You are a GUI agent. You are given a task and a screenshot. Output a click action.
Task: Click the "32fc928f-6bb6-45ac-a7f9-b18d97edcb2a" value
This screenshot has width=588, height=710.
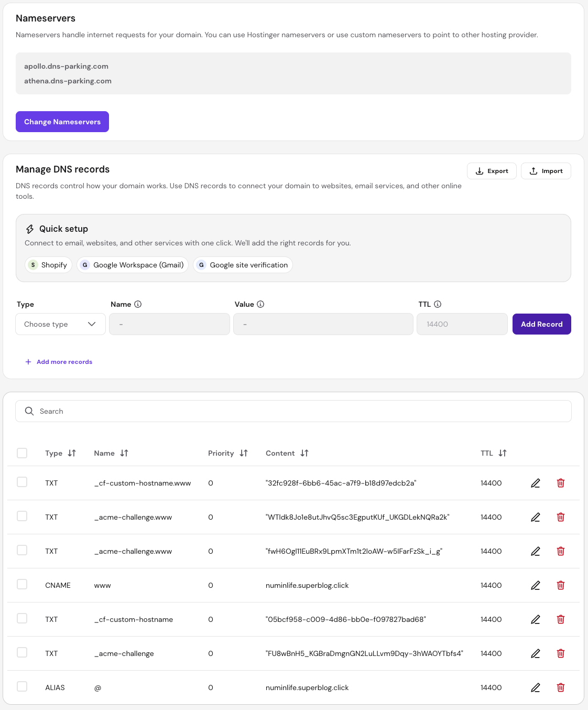tap(341, 483)
